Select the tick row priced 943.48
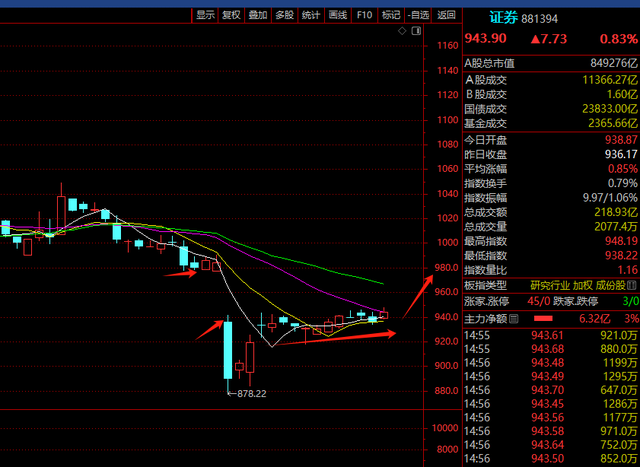640x467 pixels. click(x=551, y=363)
